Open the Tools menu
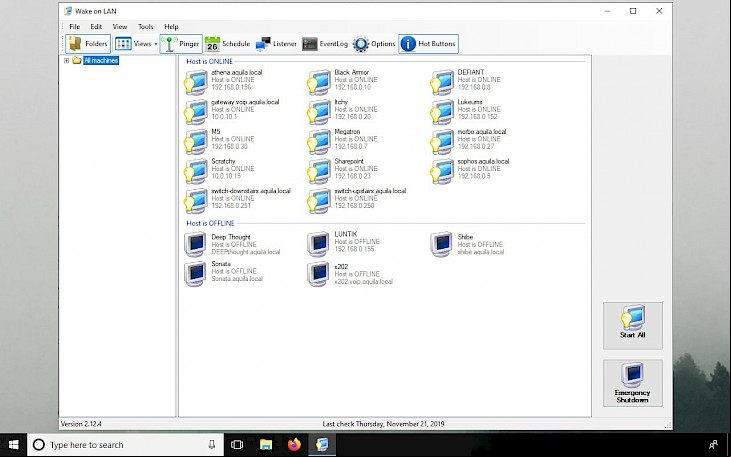 tap(145, 27)
